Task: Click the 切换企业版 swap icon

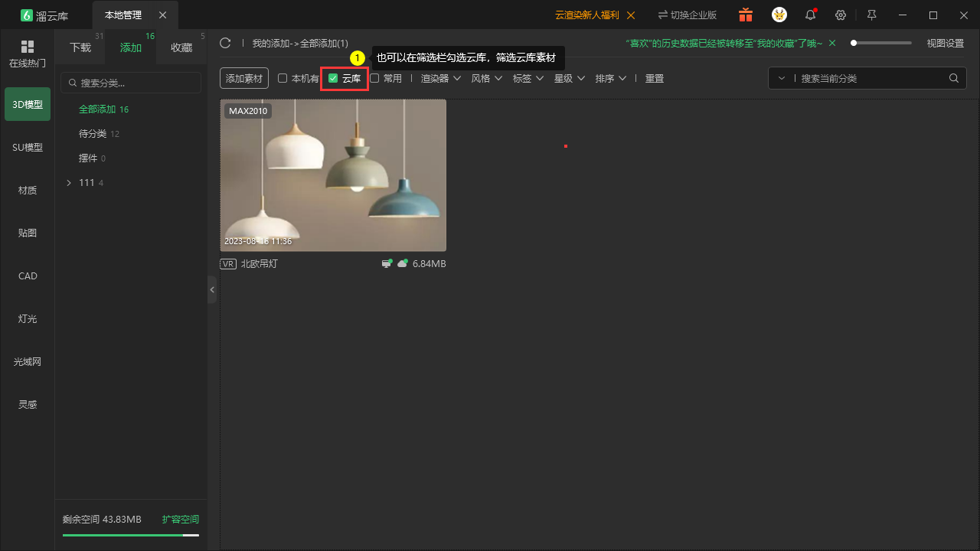Action: (x=662, y=15)
